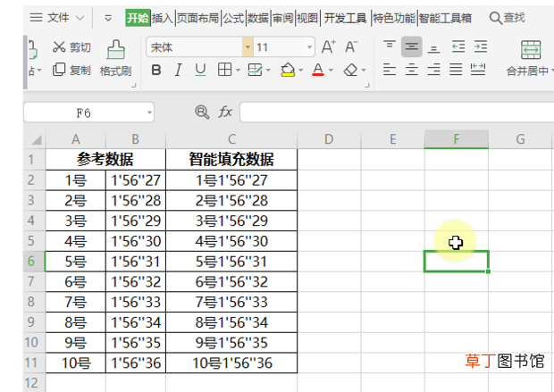This screenshot has height=392, width=554.
Task: Open the 视图 (View) tab
Action: point(307,18)
